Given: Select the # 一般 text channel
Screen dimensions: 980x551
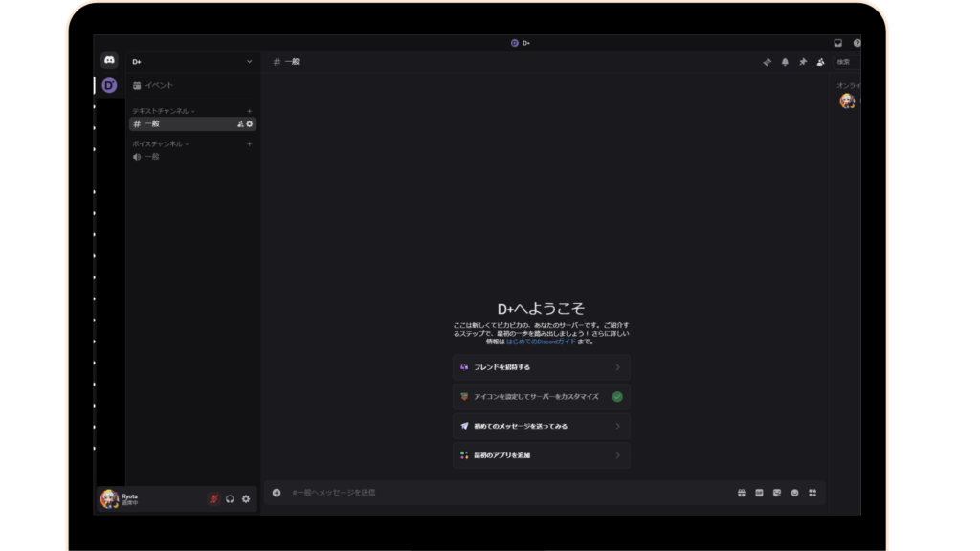Looking at the screenshot, I should coord(192,123).
